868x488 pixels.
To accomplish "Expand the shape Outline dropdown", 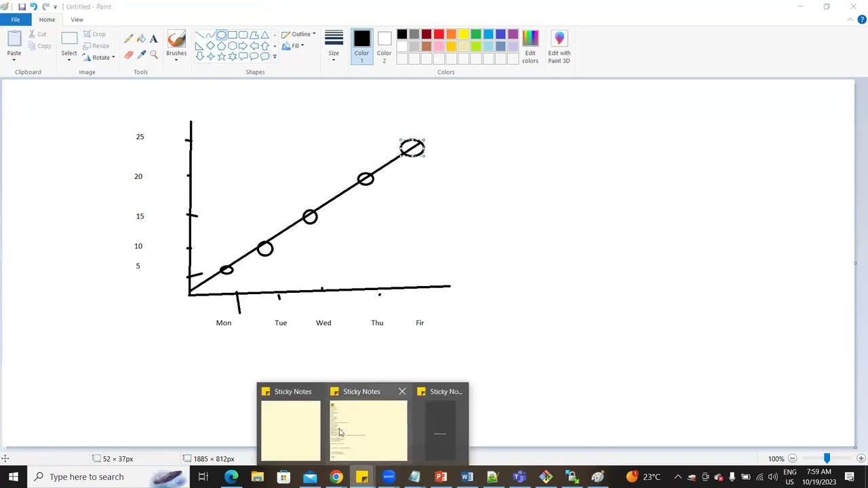I will [314, 34].
